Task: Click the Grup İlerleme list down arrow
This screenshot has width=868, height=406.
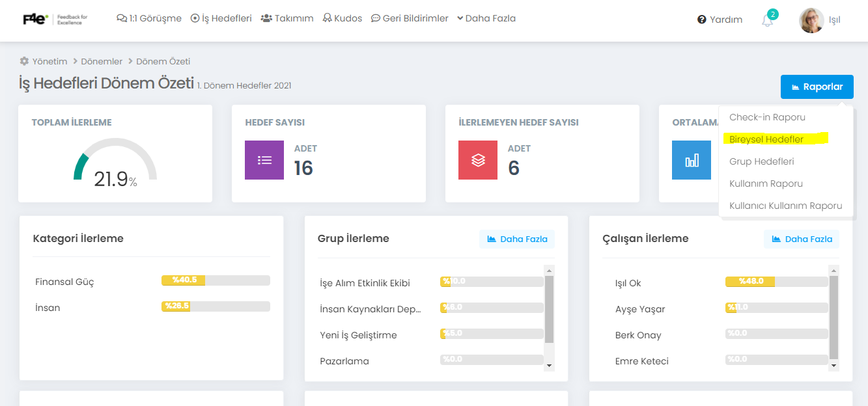Action: point(549,366)
